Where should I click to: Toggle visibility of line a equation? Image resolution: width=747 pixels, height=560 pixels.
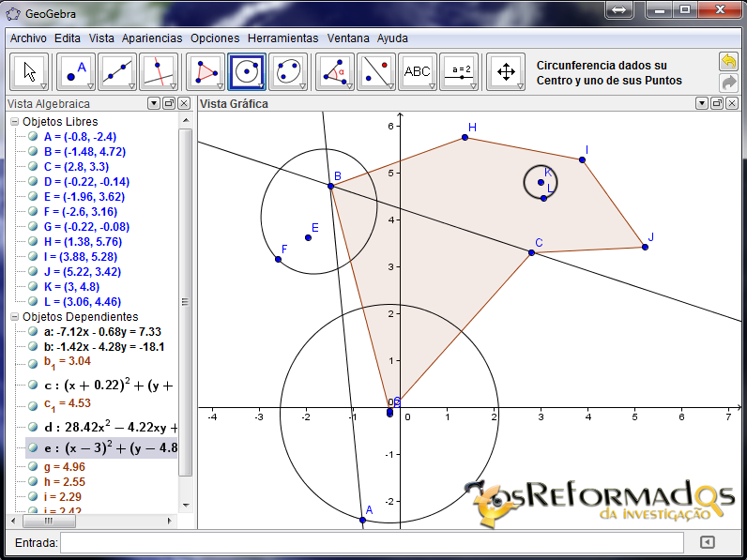coord(33,331)
